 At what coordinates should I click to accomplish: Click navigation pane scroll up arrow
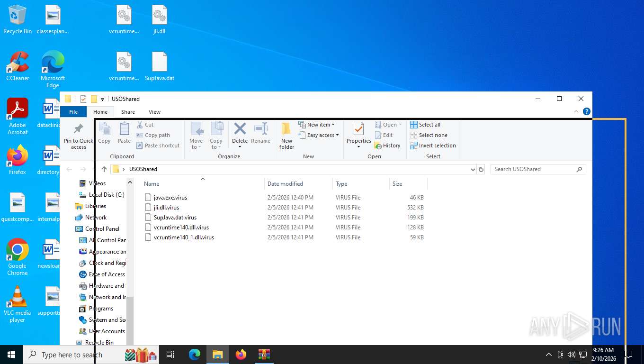click(x=130, y=182)
